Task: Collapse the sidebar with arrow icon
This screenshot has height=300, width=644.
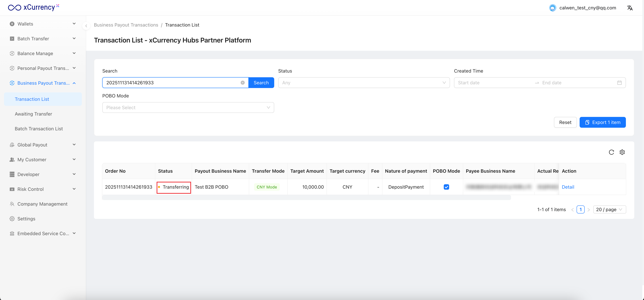Action: click(x=86, y=26)
